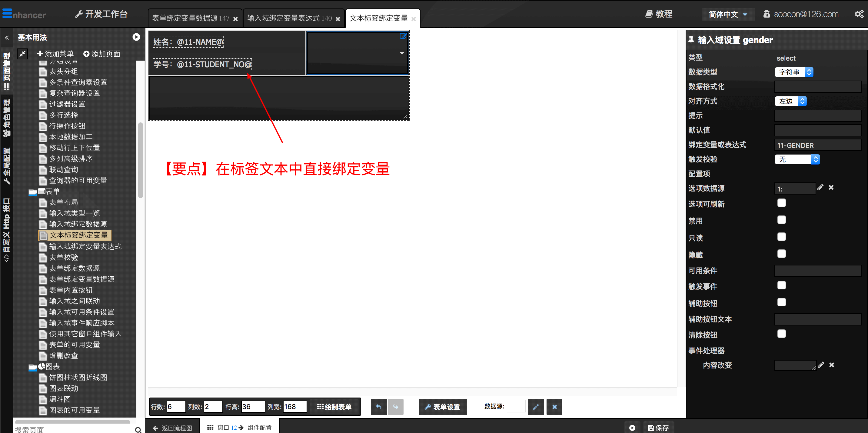Check the 清除按钮 checkbox
The width and height of the screenshot is (868, 433).
pos(781,334)
